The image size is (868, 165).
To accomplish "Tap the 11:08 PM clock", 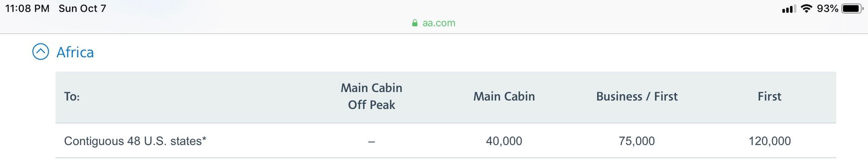I will click(x=27, y=9).
